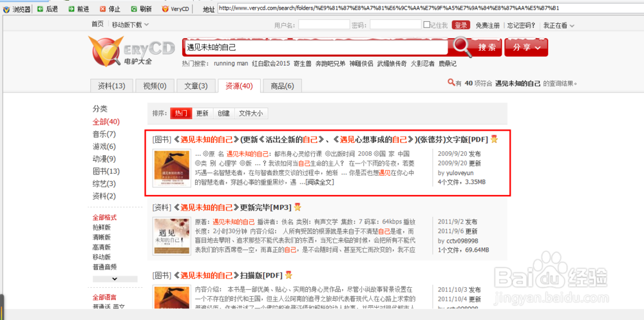Viewport: 644px width, 320px height.
Task: Open the 文字版[PDF] book result title
Action: tap(331, 140)
